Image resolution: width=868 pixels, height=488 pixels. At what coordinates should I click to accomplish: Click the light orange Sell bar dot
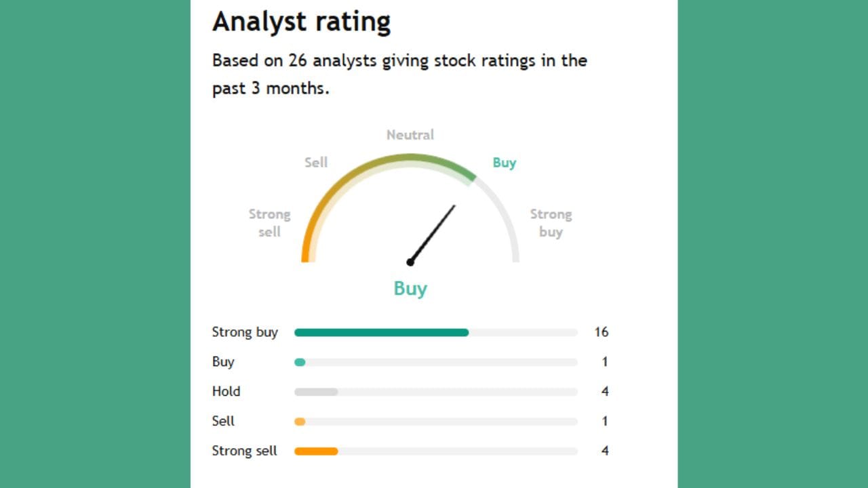(300, 422)
